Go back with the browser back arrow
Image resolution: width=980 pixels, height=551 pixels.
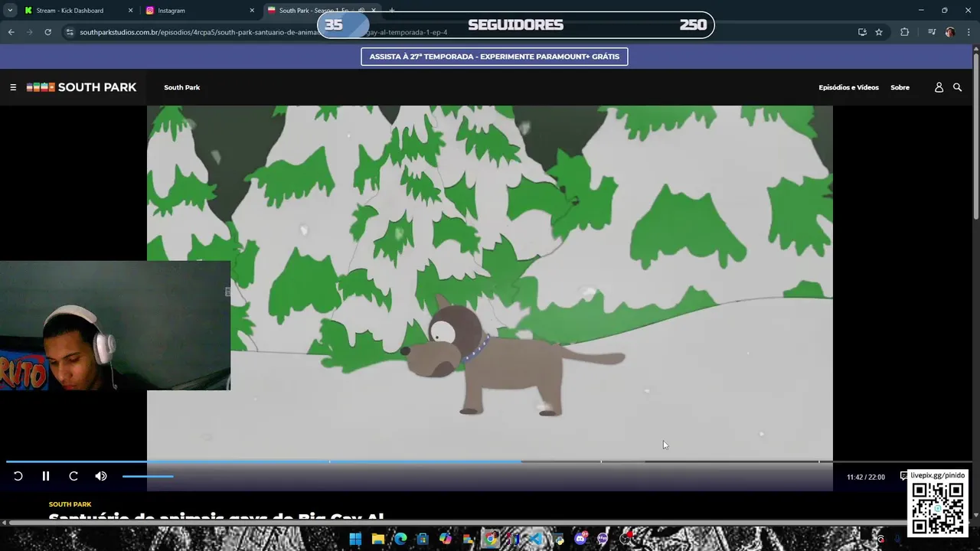point(11,32)
